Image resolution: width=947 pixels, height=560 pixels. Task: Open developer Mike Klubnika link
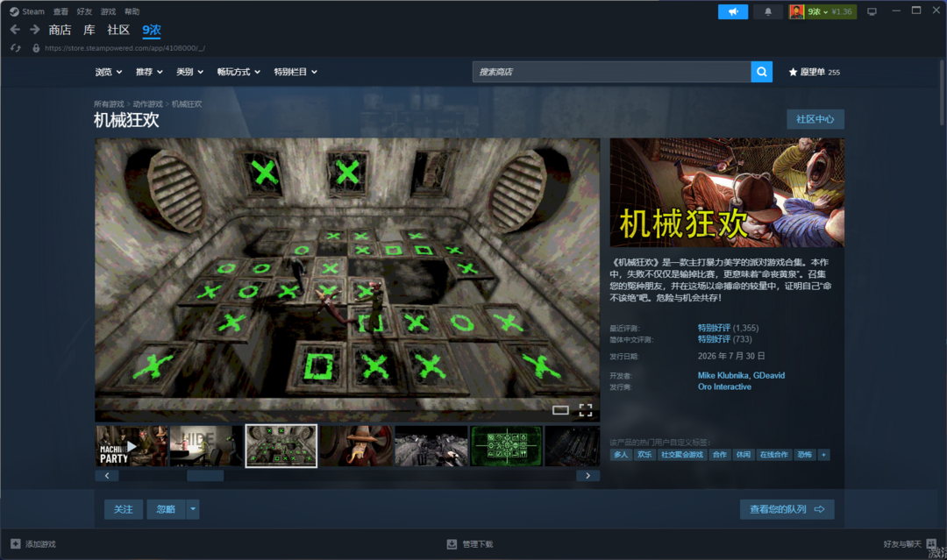pos(723,375)
